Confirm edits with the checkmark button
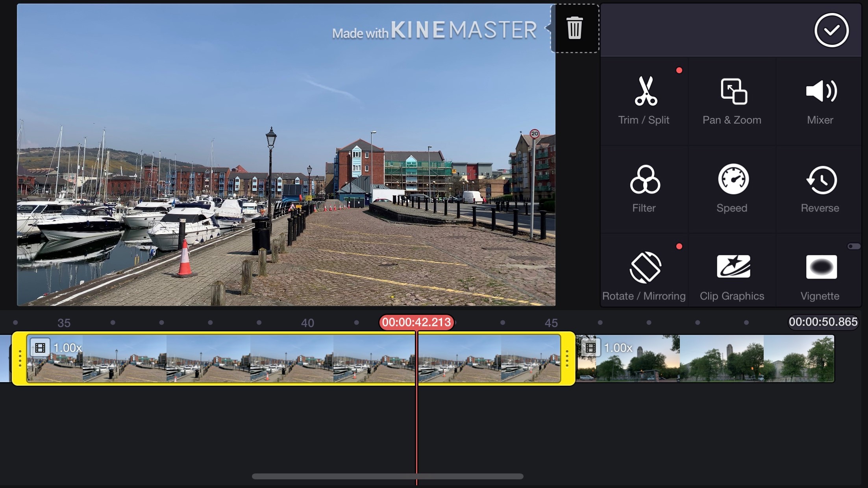This screenshot has height=488, width=868. pos(831,30)
